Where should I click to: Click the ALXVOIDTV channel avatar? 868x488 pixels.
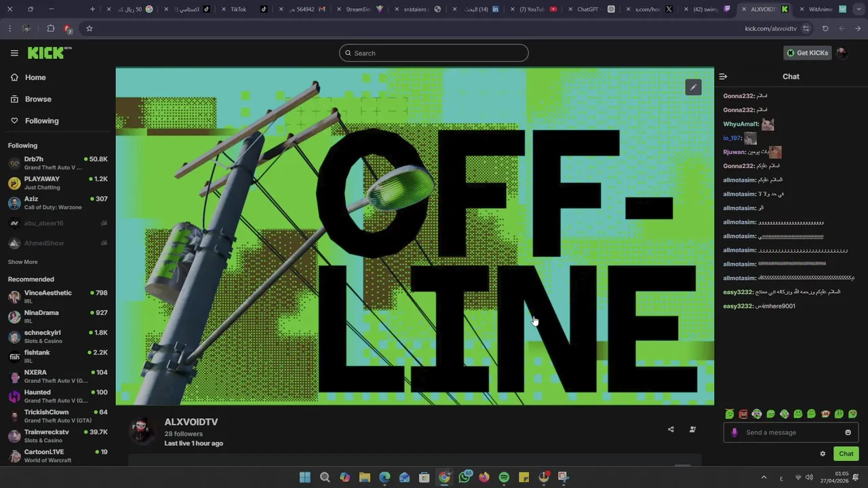point(142,431)
